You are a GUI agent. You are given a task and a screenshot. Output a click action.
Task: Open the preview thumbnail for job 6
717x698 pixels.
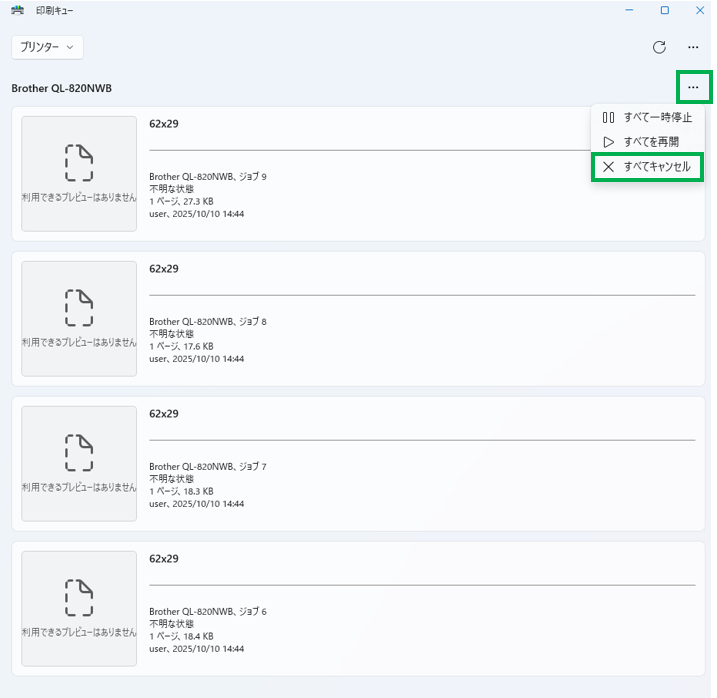(79, 608)
